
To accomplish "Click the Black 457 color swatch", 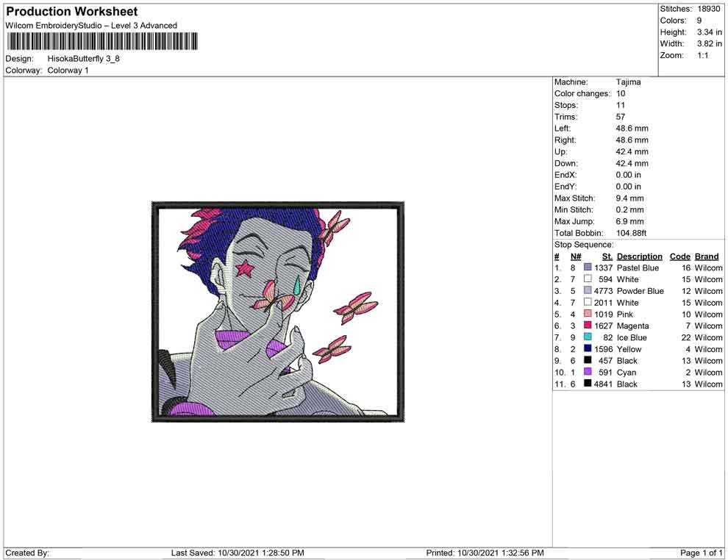I will click(x=588, y=360).
